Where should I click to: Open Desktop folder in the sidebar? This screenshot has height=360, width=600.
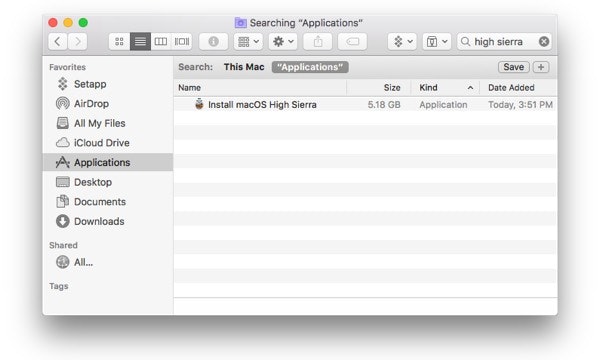(108, 182)
